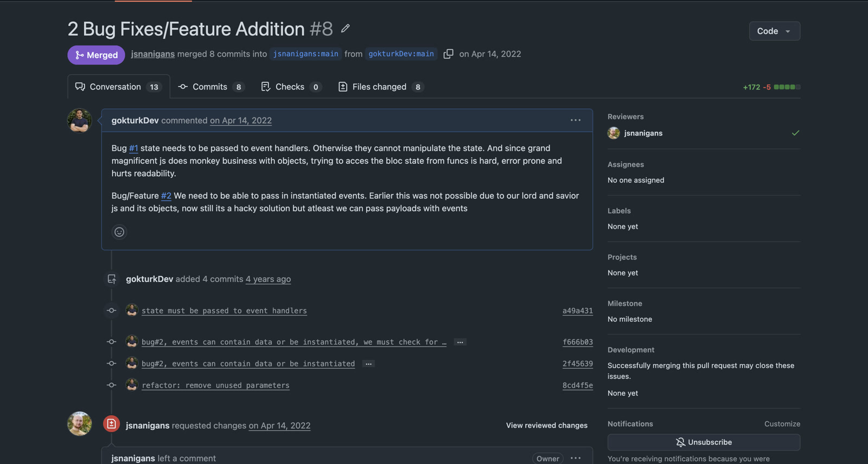
Task: Open options menu on jsnanigans' review comment
Action: (x=576, y=459)
